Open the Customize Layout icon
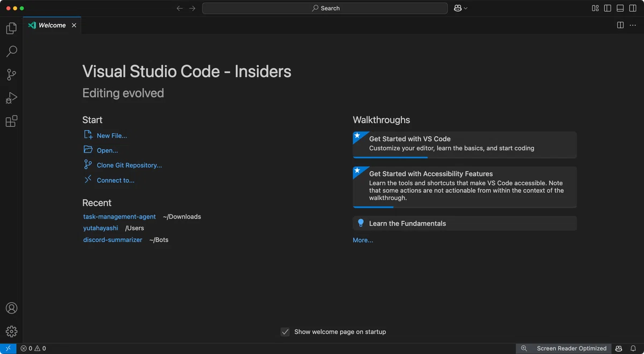The width and height of the screenshot is (644, 354). pos(595,8)
